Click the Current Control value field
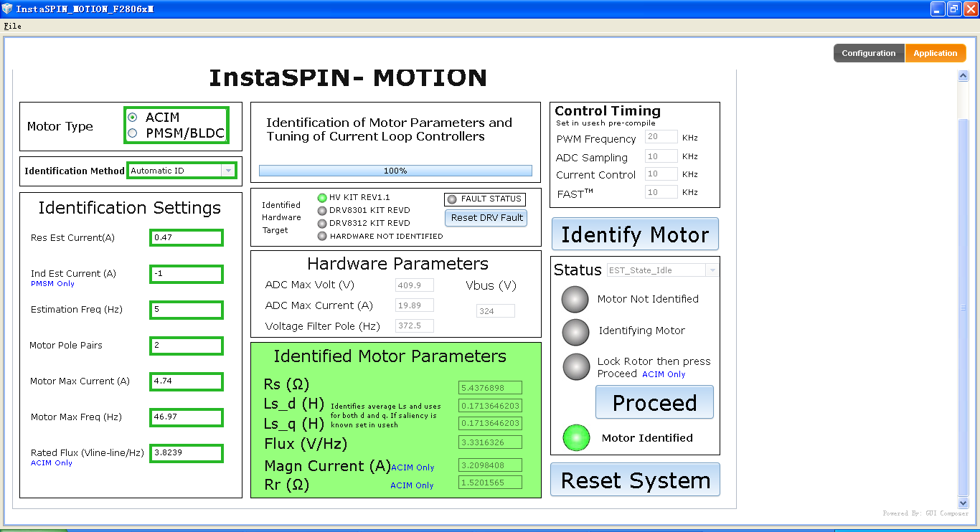Screen dimensions: 980x532 [x=661, y=174]
